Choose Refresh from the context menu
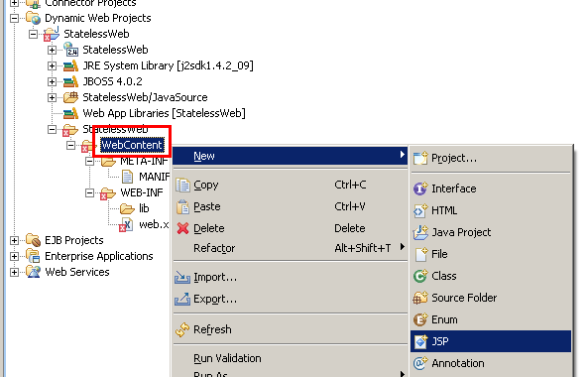 290,329
